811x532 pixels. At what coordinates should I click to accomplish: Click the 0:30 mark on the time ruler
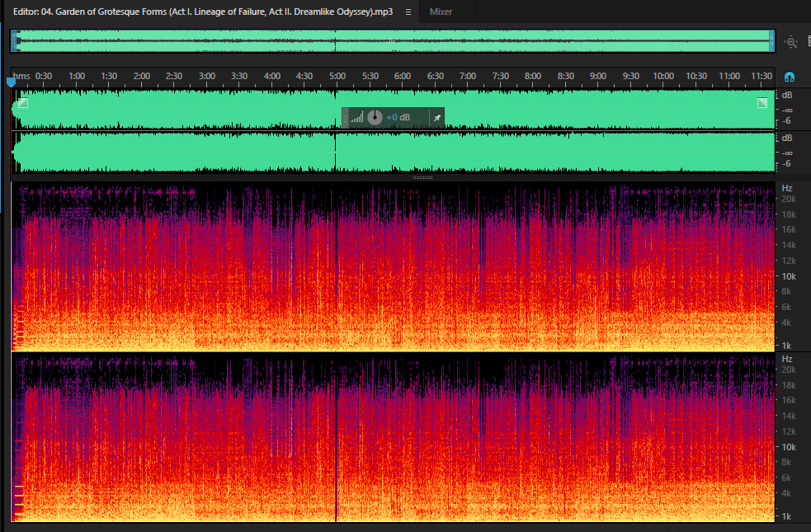[x=44, y=76]
